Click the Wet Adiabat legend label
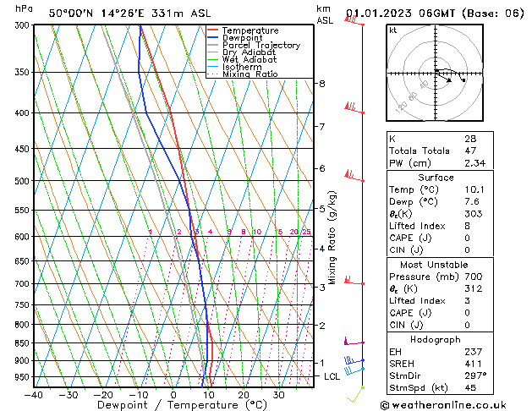This screenshot has height=411, width=532. click(x=248, y=60)
